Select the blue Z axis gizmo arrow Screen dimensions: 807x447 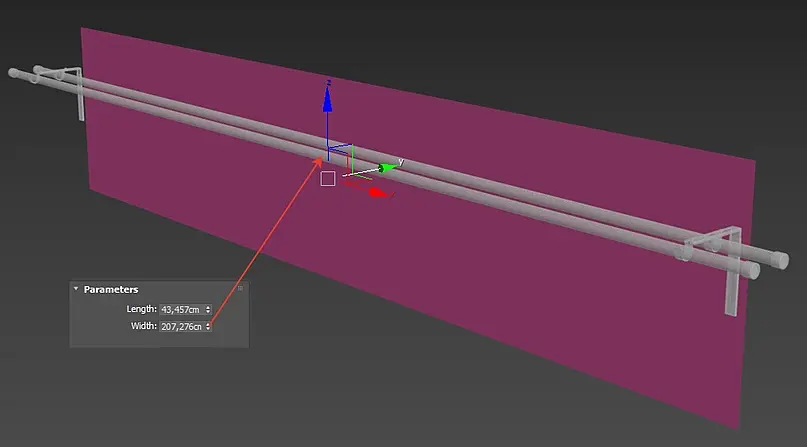(x=327, y=99)
